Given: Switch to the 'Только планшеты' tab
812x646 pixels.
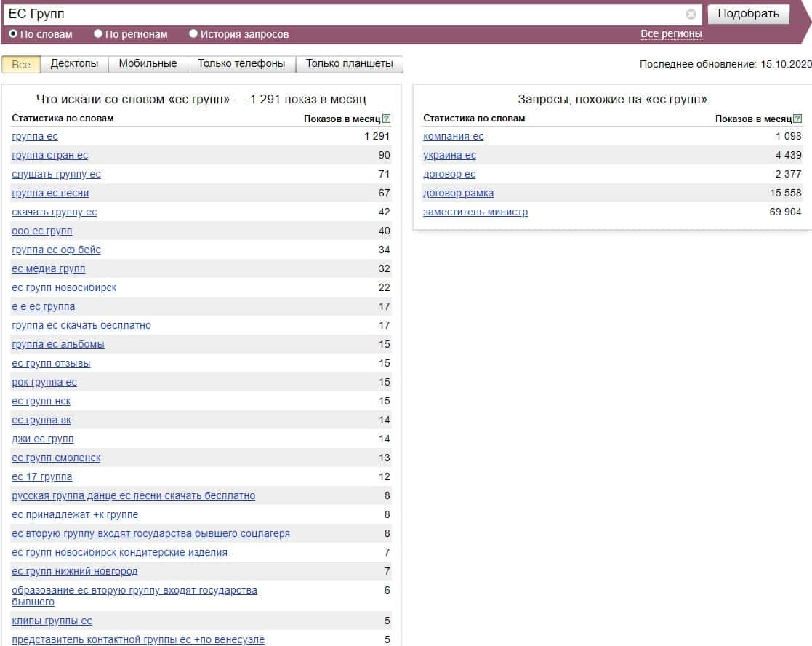Looking at the screenshot, I should click(349, 64).
